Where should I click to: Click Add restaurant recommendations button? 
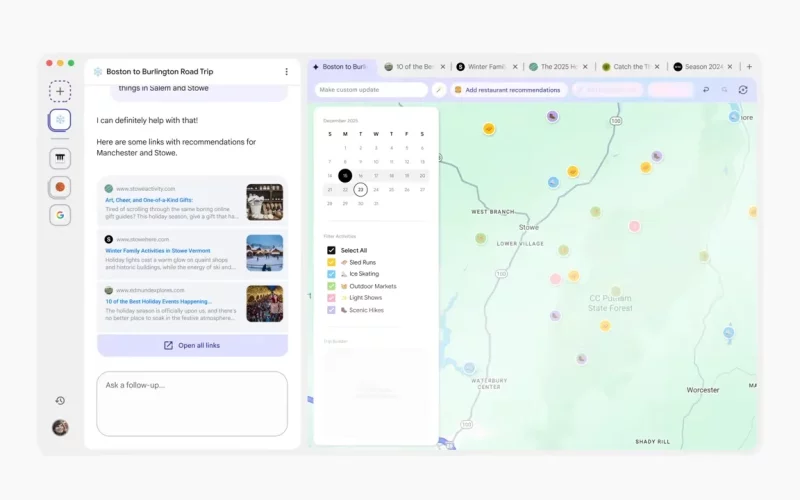click(x=506, y=90)
